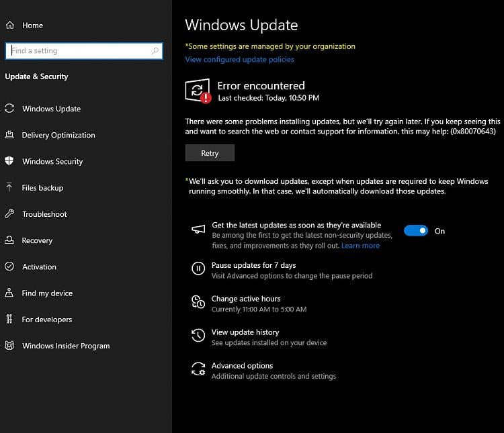Select For developers in sidebar
The height and width of the screenshot is (433, 504).
(47, 320)
